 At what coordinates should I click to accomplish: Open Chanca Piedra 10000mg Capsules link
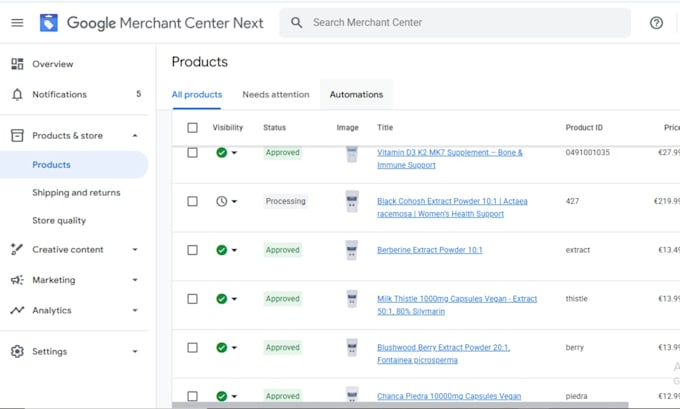click(x=449, y=396)
